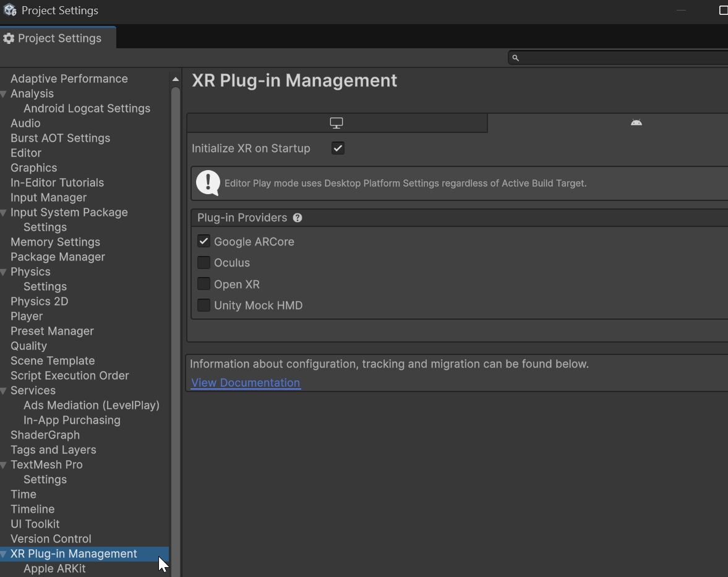Select the Android platform icon tab
The width and height of the screenshot is (728, 577).
tap(636, 122)
